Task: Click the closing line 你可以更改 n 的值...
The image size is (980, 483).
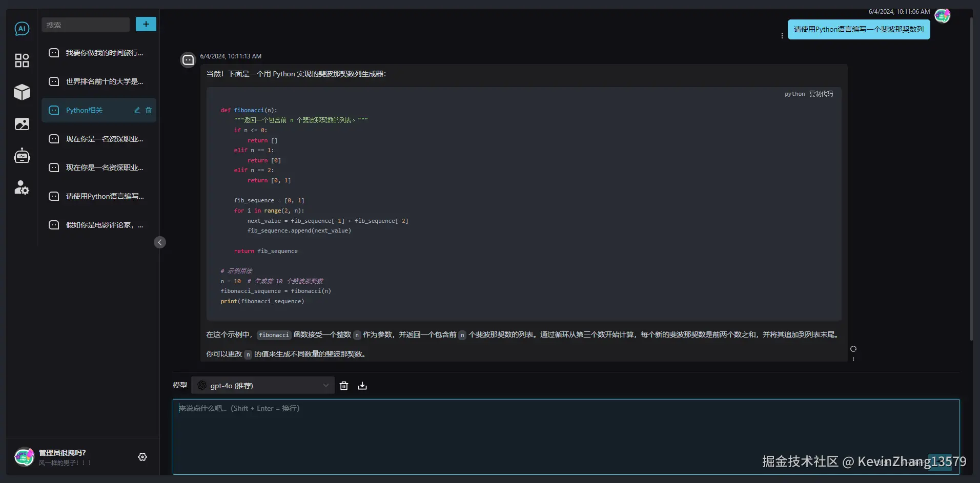Action: click(x=287, y=354)
